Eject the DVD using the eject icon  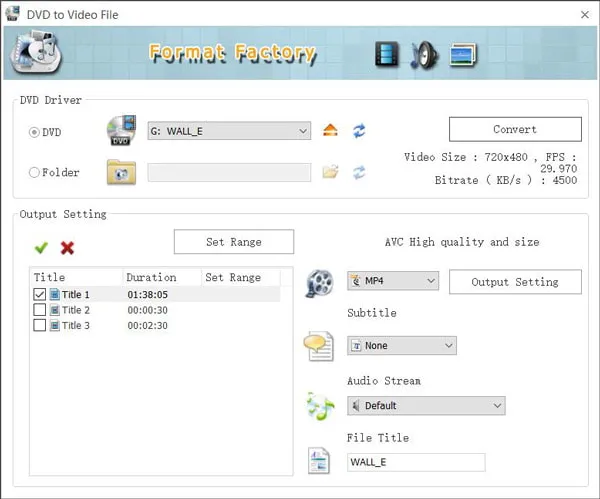tap(331, 131)
